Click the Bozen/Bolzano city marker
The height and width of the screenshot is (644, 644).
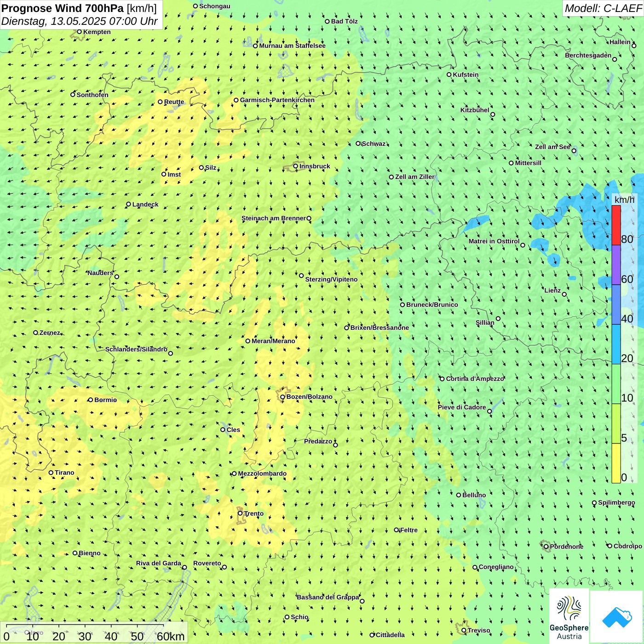[x=282, y=397]
